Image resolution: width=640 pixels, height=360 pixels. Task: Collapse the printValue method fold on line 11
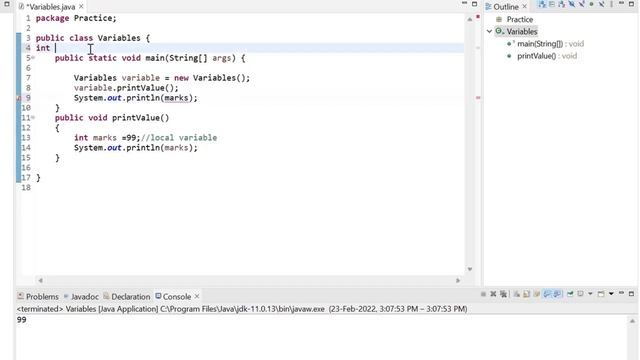pos(33,118)
